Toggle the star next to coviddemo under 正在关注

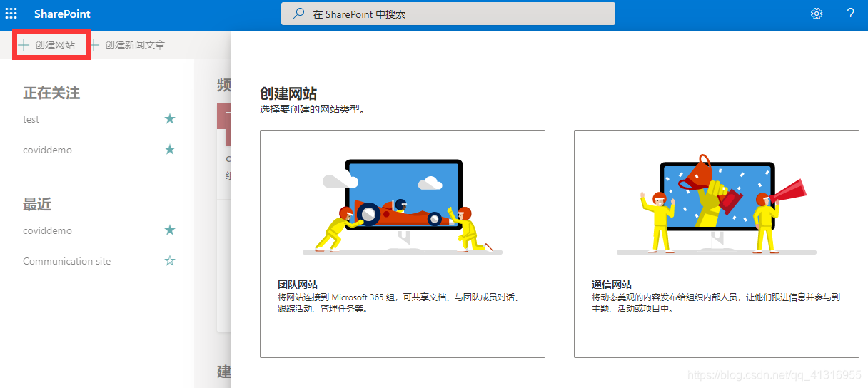[170, 150]
